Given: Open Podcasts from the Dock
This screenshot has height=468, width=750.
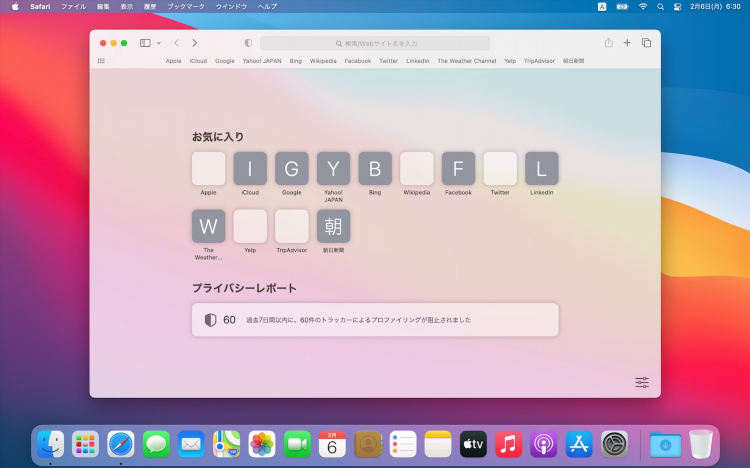Looking at the screenshot, I should tap(544, 444).
